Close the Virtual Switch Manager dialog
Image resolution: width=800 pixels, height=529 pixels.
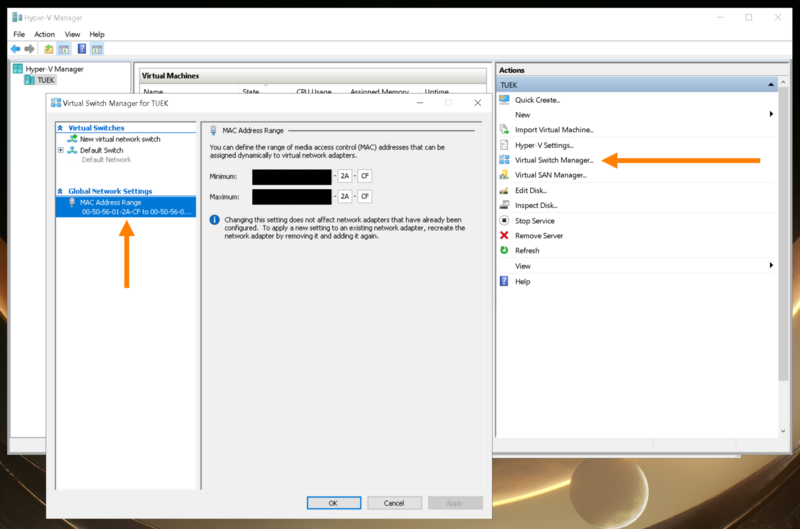coord(478,103)
